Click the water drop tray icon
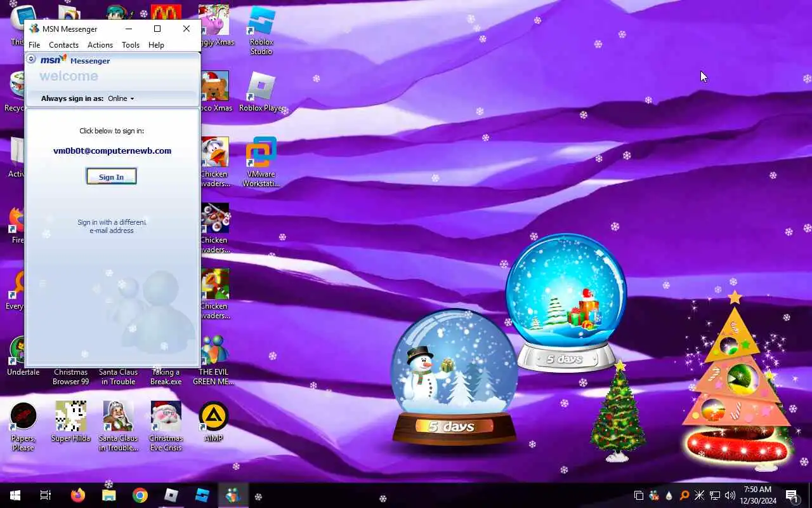This screenshot has height=508, width=812. [669, 495]
